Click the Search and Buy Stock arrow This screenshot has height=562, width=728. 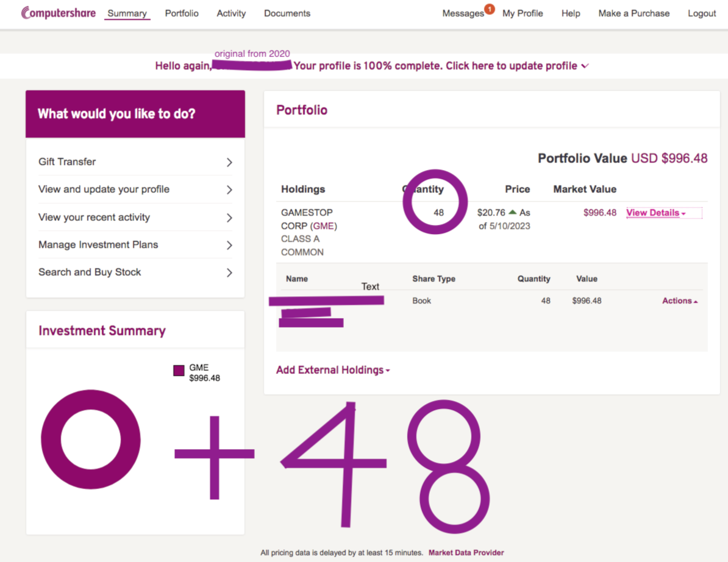pyautogui.click(x=229, y=272)
